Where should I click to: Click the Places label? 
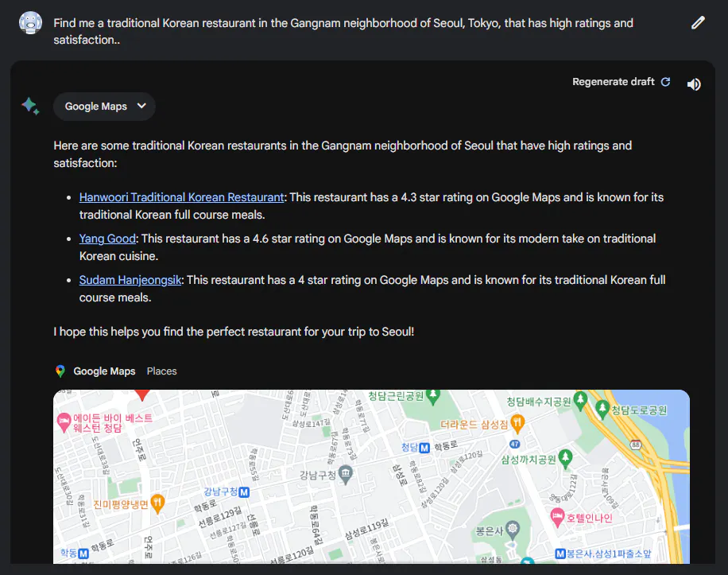[x=161, y=371]
